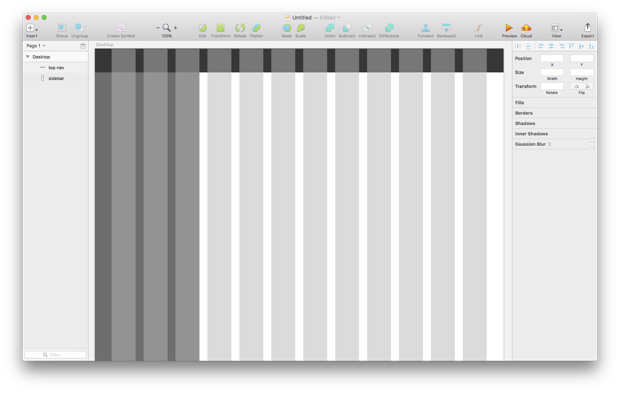The image size is (620, 393).
Task: Select the Rotate tool
Action: point(240,28)
